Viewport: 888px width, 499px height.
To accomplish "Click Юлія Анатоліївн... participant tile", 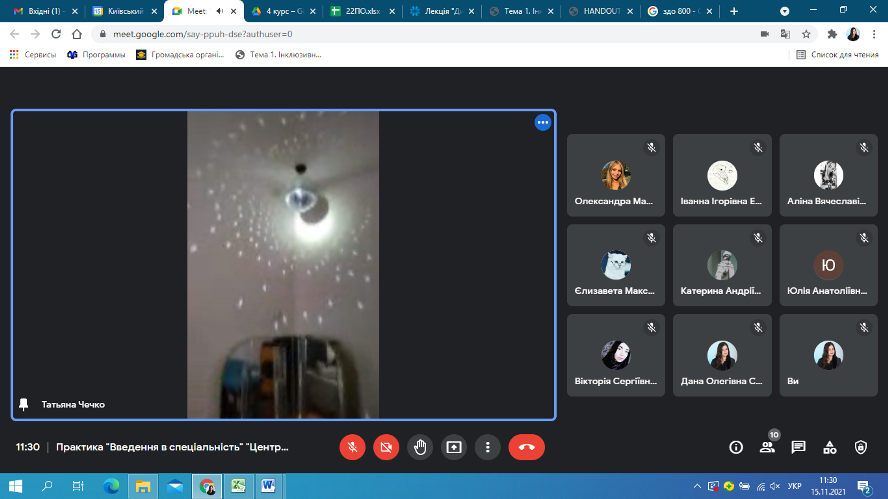I will coord(829,265).
